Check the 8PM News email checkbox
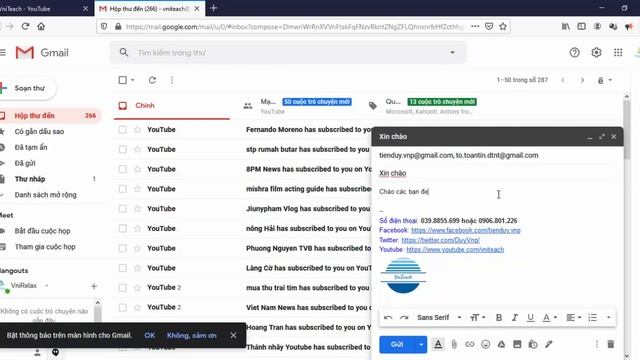 point(122,169)
